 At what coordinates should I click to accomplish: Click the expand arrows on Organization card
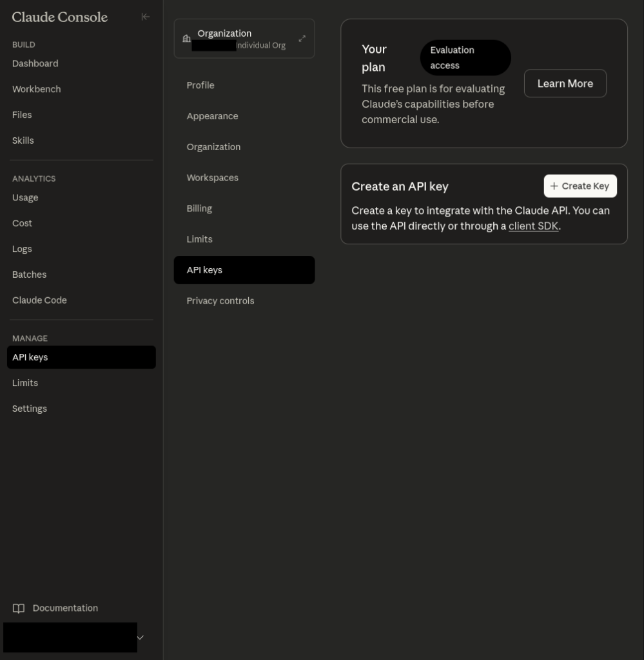click(x=302, y=39)
